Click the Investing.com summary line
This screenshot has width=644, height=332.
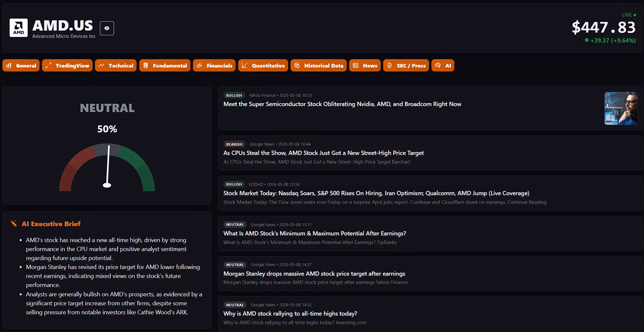(x=295, y=322)
